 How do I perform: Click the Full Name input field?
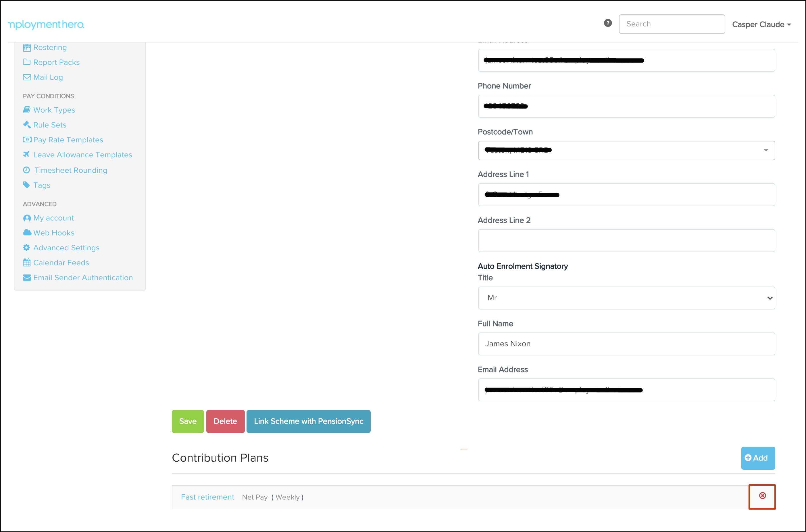[626, 344]
